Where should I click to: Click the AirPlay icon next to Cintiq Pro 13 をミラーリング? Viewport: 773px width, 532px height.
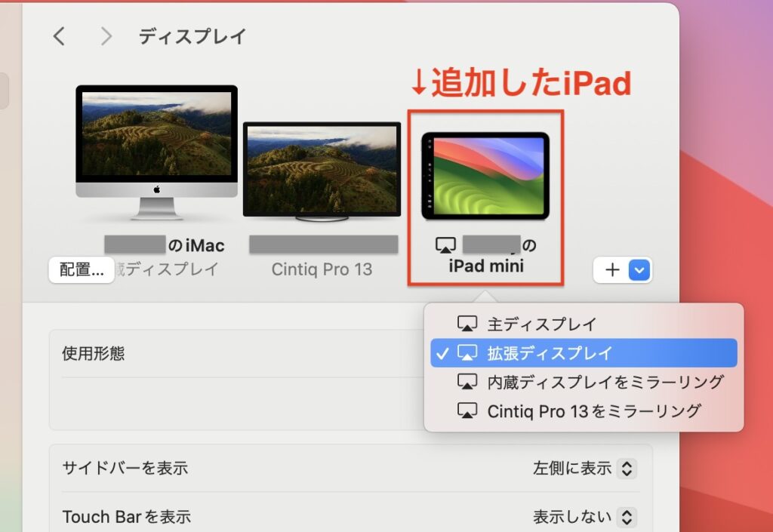467,411
